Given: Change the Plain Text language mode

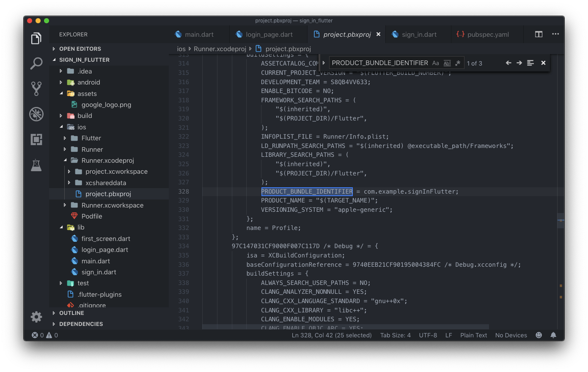Looking at the screenshot, I should click(473, 335).
